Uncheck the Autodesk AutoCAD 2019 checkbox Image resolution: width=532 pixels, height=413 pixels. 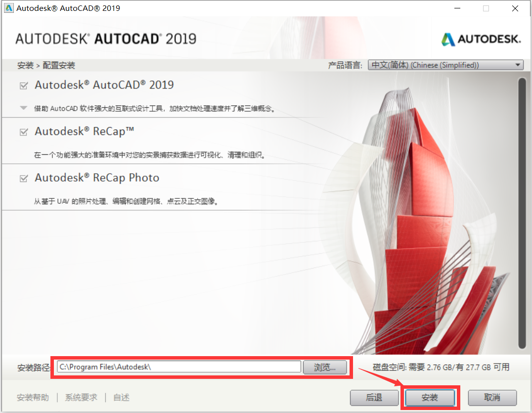[x=24, y=86]
